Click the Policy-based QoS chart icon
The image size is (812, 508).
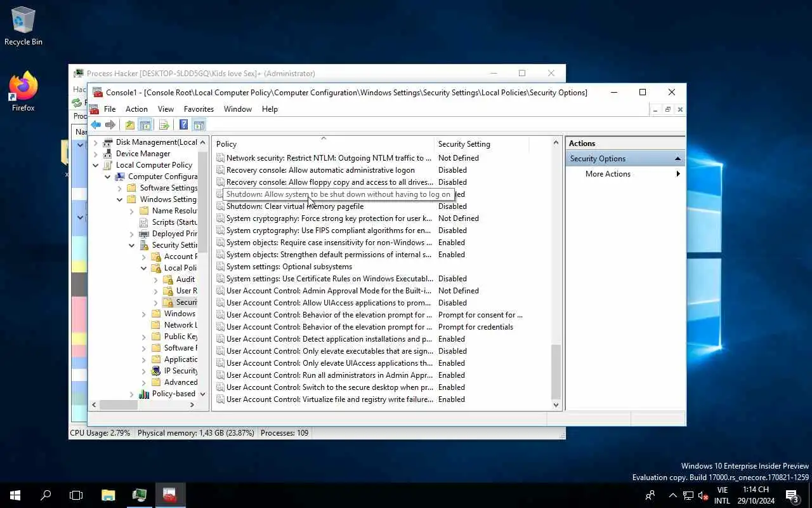[144, 394]
